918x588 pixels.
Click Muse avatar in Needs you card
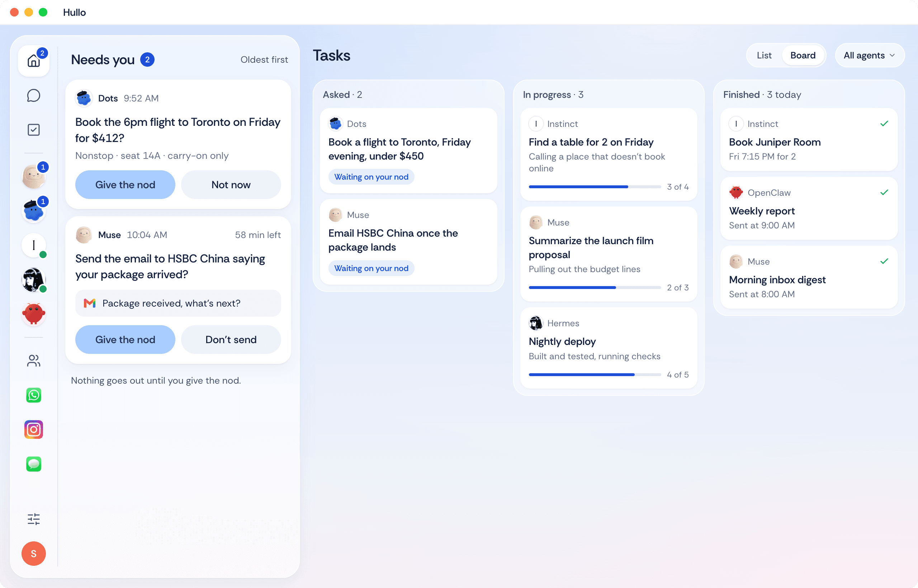click(x=84, y=235)
